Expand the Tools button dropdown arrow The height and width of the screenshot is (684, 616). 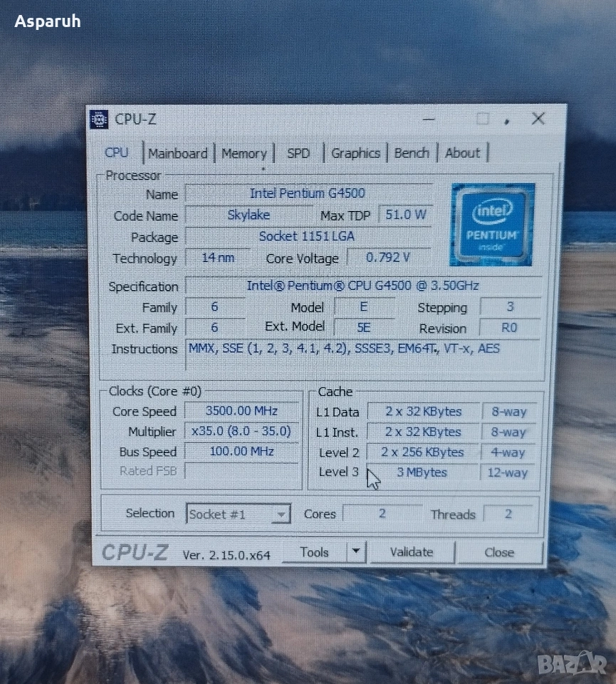[356, 552]
